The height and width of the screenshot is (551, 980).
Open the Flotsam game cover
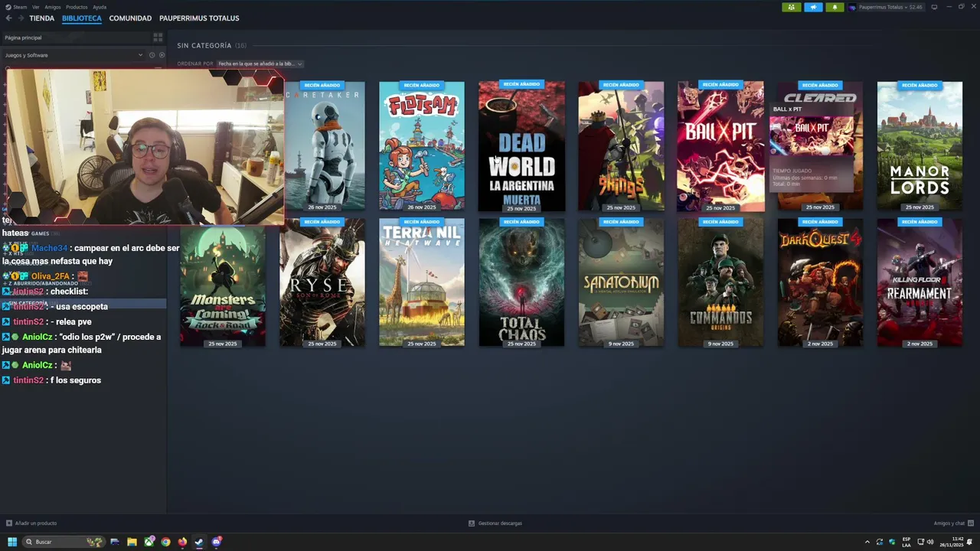422,145
